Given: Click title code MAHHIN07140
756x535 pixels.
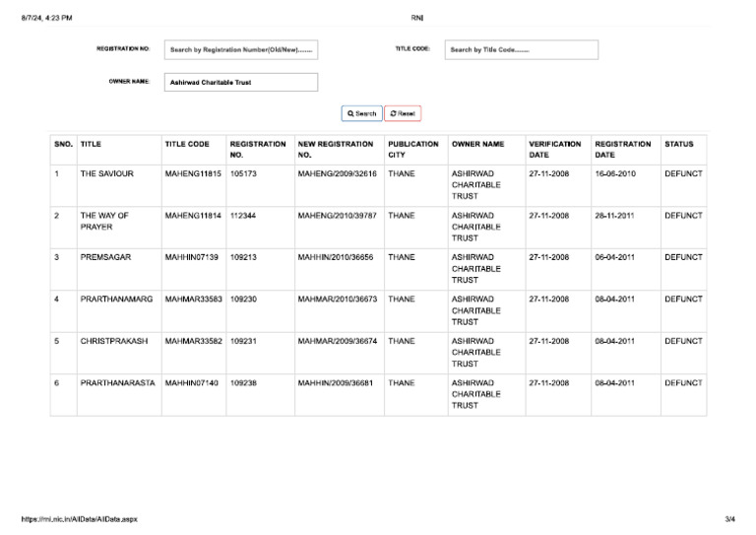Looking at the screenshot, I should [191, 383].
